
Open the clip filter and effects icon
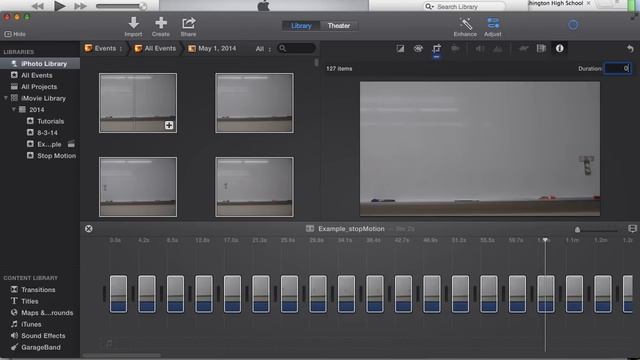(541, 49)
